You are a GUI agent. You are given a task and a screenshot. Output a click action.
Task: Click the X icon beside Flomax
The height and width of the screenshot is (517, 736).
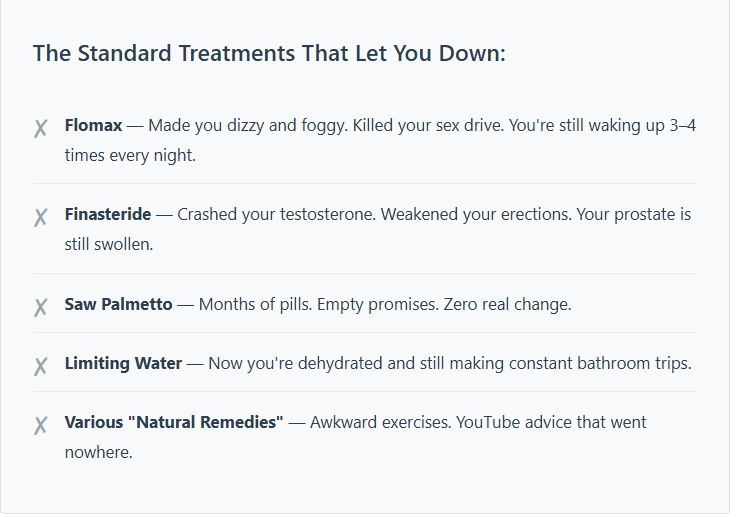41,128
